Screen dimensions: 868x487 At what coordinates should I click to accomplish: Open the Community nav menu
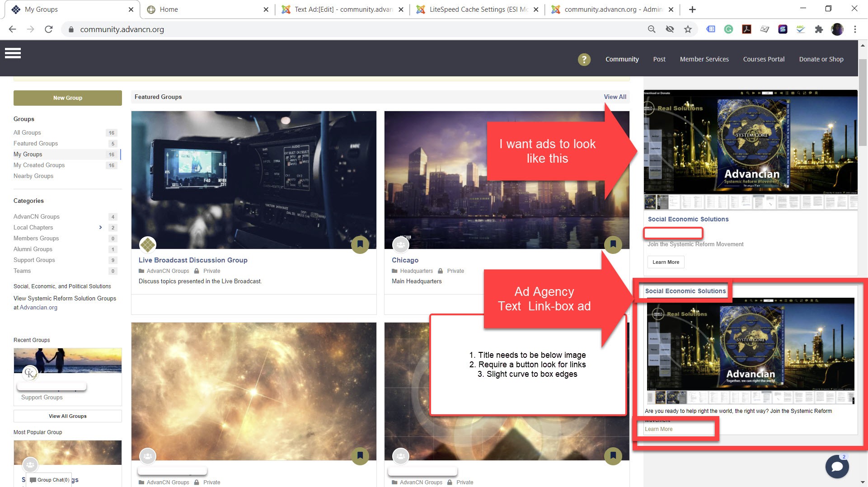click(622, 59)
